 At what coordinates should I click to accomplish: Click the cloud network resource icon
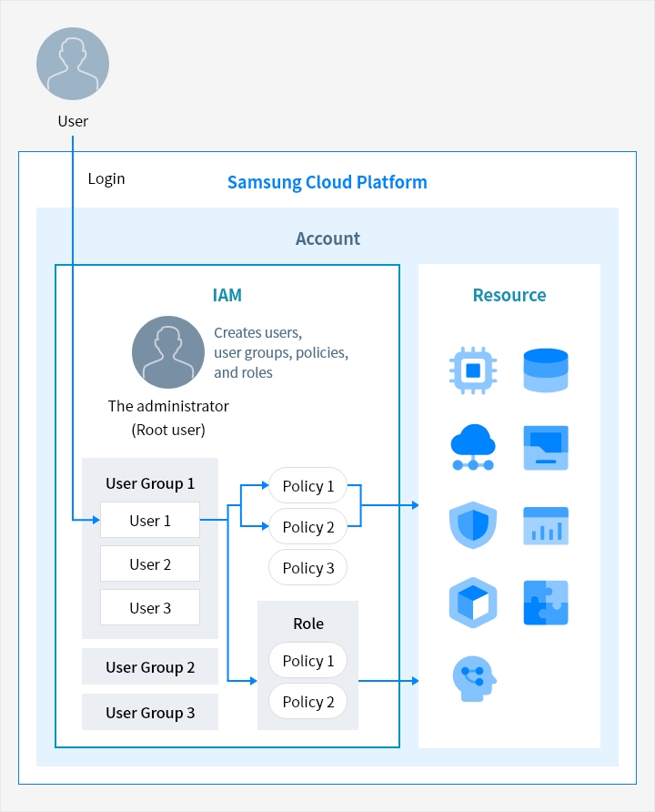point(473,448)
